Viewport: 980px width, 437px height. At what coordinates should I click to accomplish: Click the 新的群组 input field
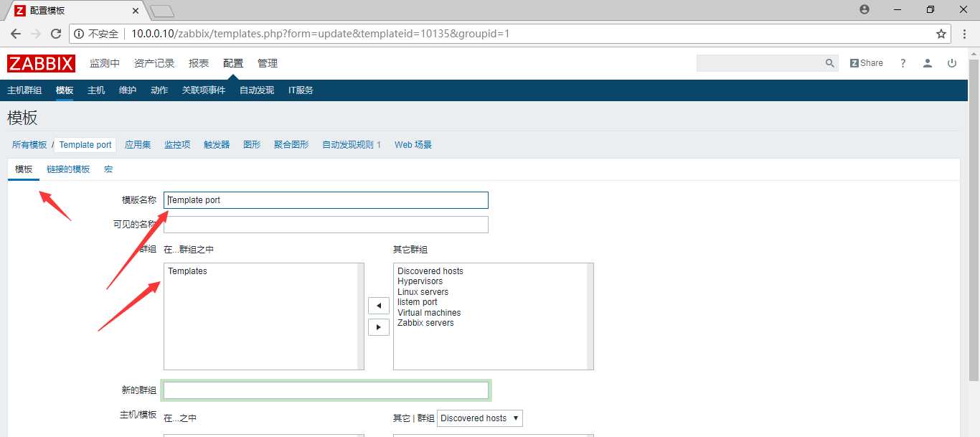pos(326,390)
